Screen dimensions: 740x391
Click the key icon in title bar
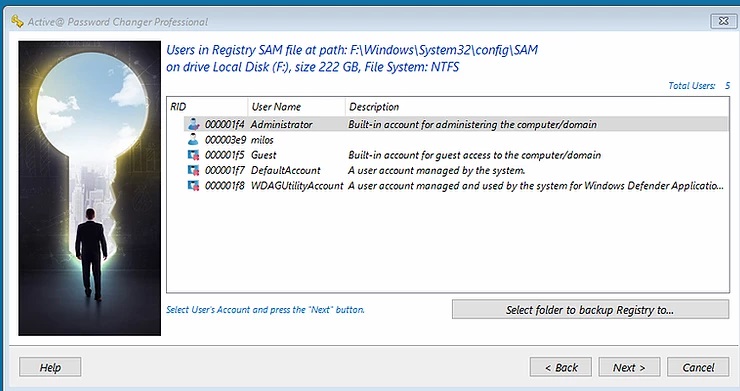point(17,21)
